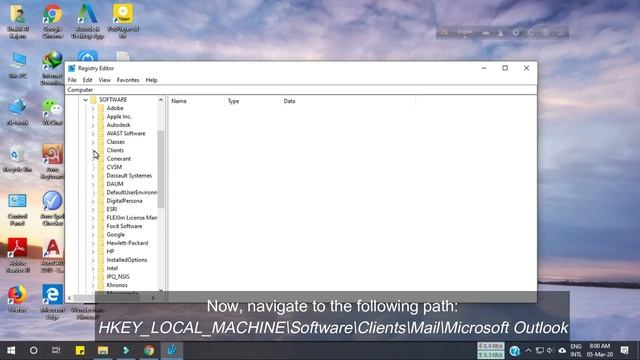Screen dimensions: 640x360
Task: Open the Favorites menu
Action: [x=128, y=80]
